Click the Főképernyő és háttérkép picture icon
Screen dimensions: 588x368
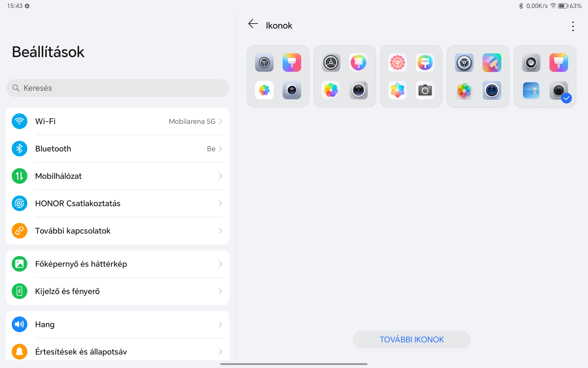20,264
